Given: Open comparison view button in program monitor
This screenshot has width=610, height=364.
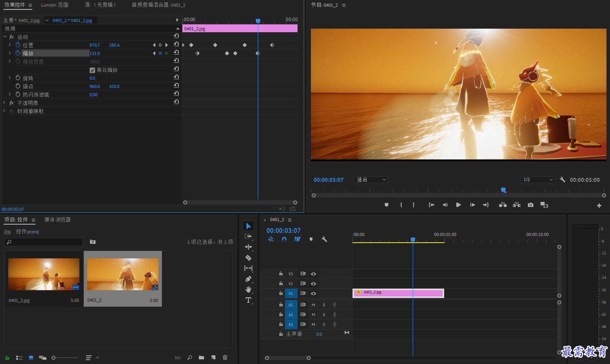Looking at the screenshot, I should click(x=544, y=205).
